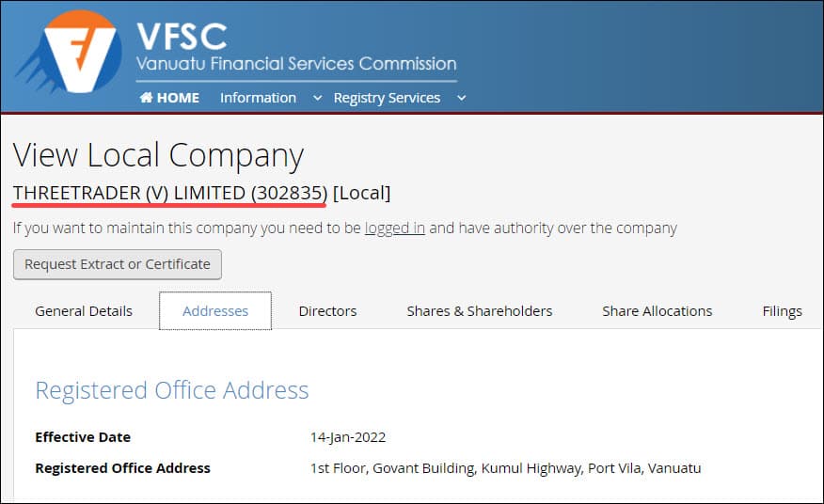Follow the 'logged in' link
The width and height of the screenshot is (824, 504).
pyautogui.click(x=395, y=228)
